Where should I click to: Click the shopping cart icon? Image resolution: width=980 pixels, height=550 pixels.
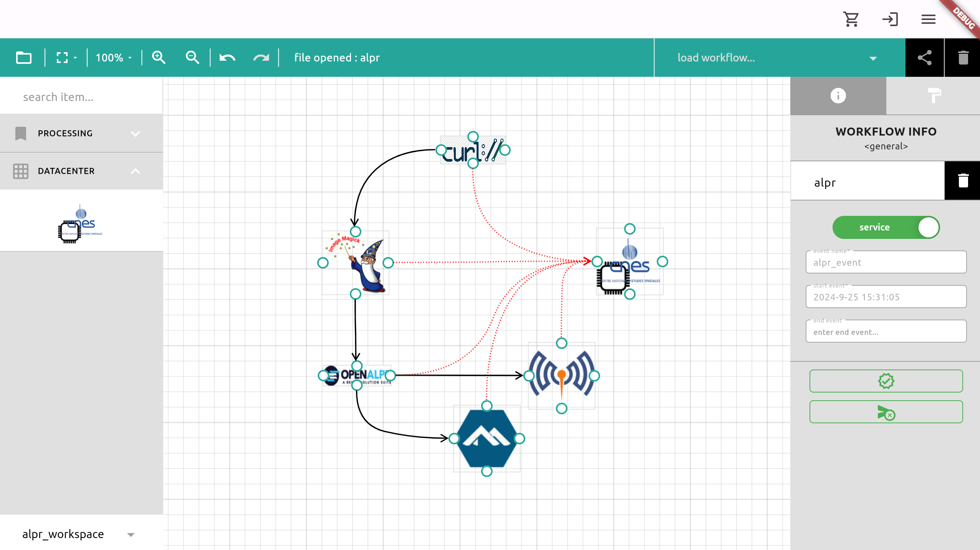851,19
